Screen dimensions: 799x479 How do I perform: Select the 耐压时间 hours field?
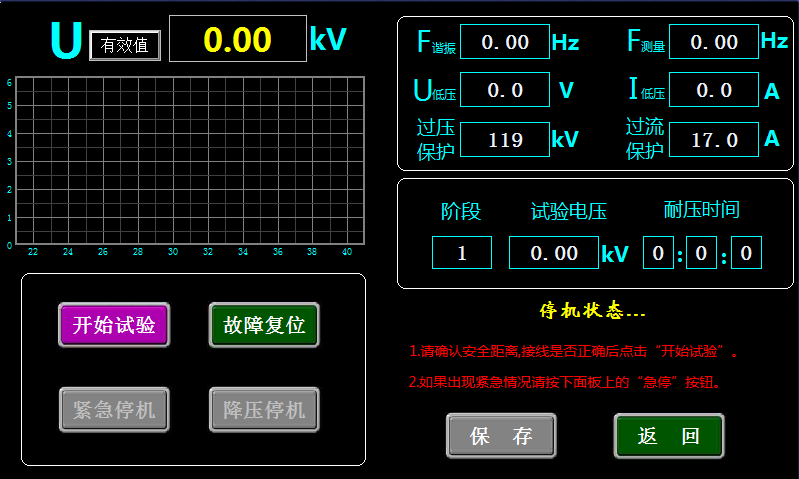tap(658, 252)
